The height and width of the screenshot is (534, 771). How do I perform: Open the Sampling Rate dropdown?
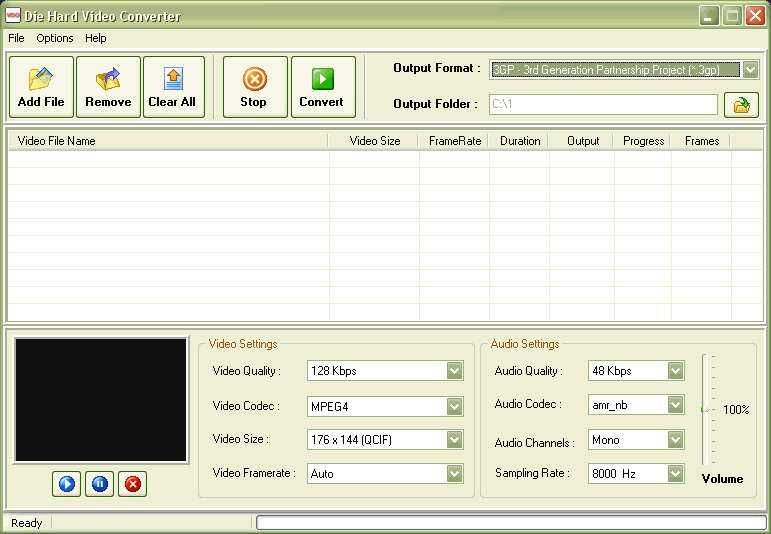[x=676, y=474]
